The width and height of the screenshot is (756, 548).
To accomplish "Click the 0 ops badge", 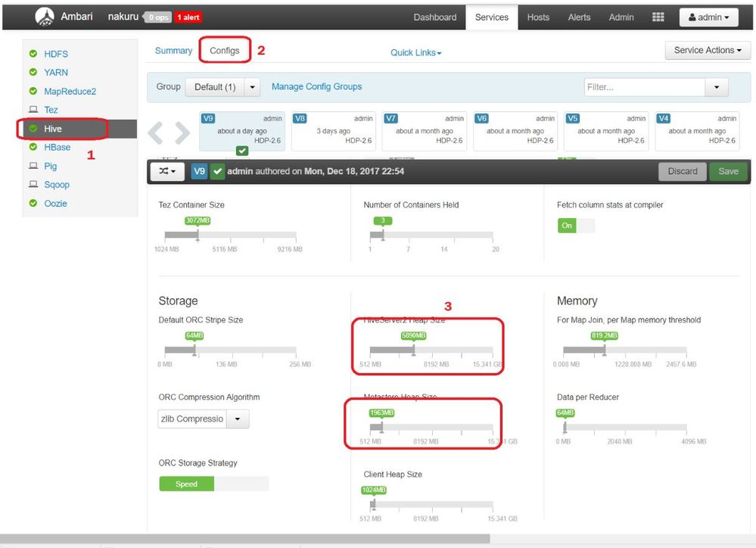I will point(158,17).
